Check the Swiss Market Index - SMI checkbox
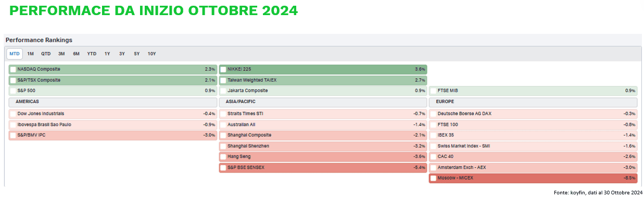This screenshot has width=644, height=198. pos(433,146)
